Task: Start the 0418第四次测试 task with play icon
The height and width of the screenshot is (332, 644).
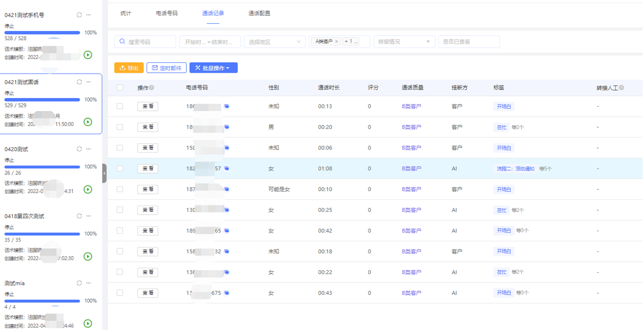Action: click(x=88, y=256)
